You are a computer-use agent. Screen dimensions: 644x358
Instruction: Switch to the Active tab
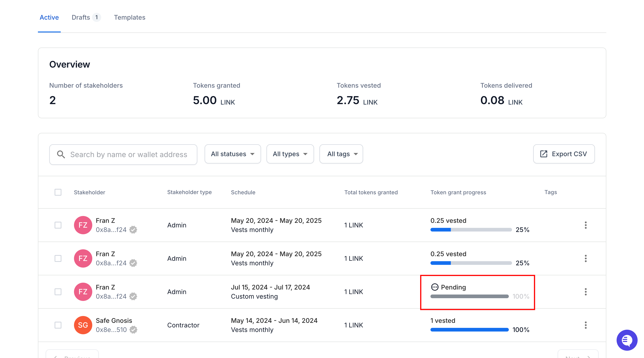click(x=49, y=17)
